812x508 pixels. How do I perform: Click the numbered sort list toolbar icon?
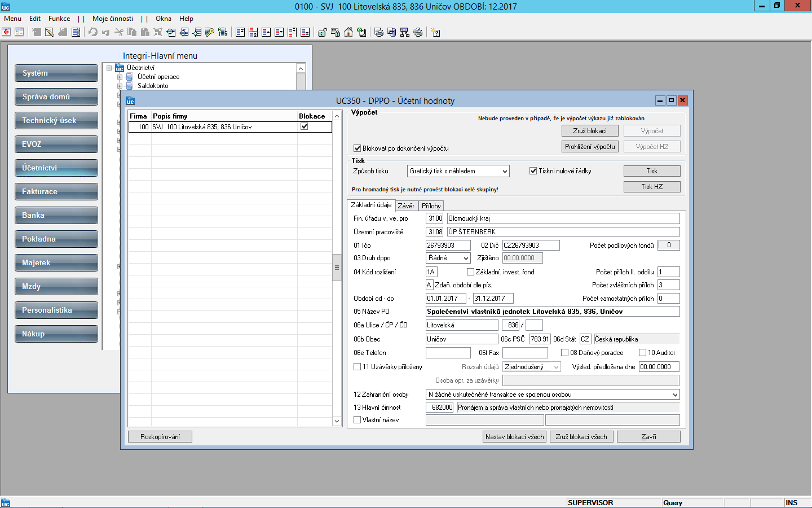click(223, 32)
